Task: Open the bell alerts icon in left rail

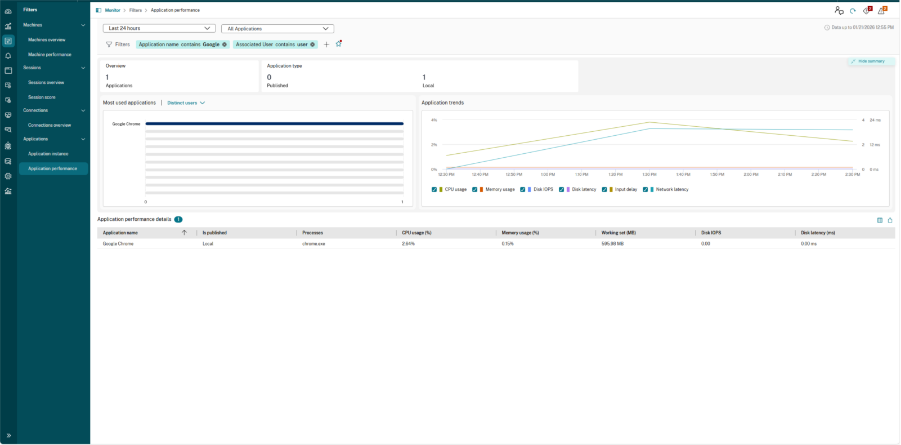Action: coord(8,56)
